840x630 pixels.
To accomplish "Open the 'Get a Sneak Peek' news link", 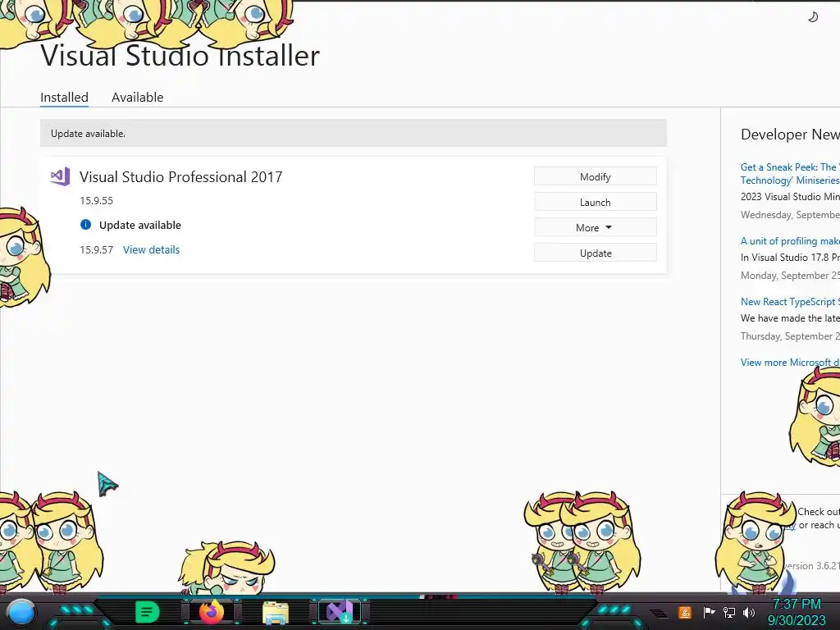I will pyautogui.click(x=790, y=174).
